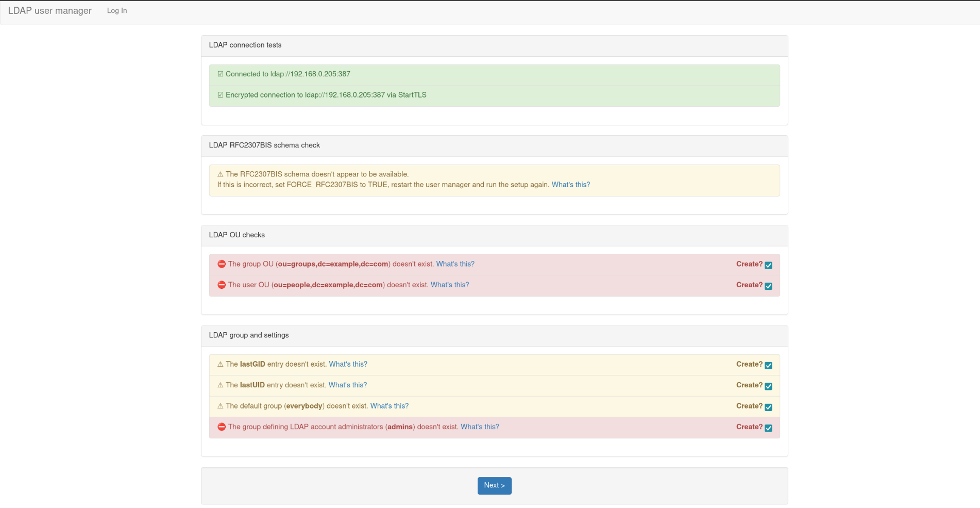Screen dimensions: 980x508
Task: Click the red stop icon beside admins group error
Action: [222, 427]
